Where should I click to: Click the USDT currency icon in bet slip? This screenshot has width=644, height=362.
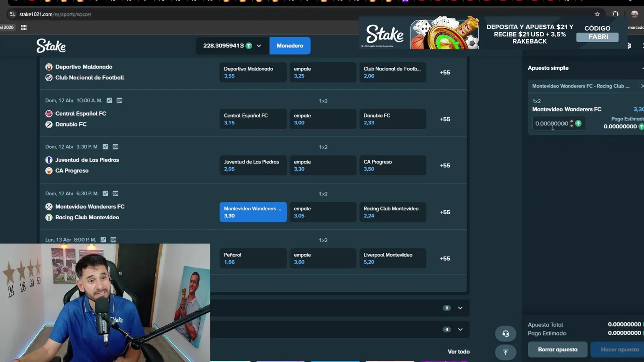coord(578,124)
